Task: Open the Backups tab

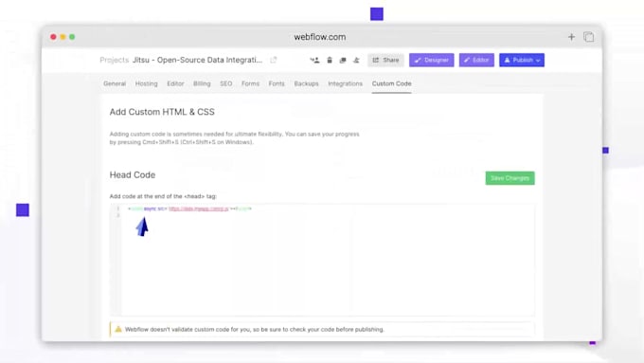Action: [306, 83]
